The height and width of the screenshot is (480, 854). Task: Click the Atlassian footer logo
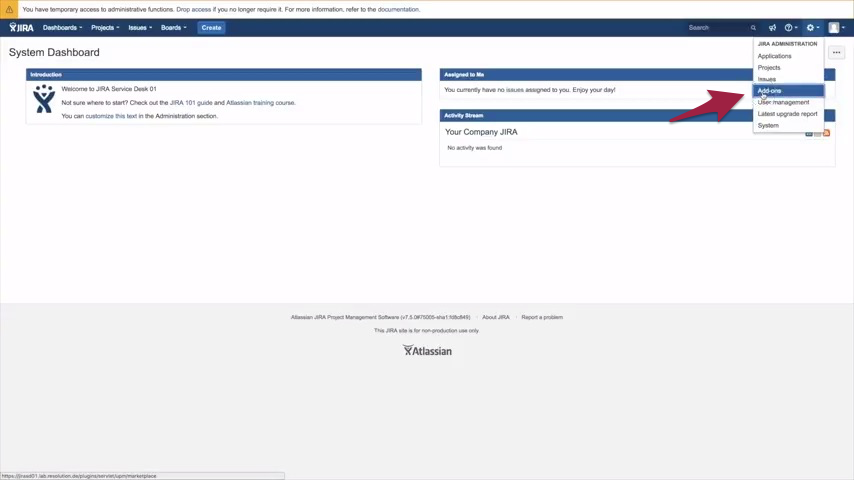(x=427, y=350)
